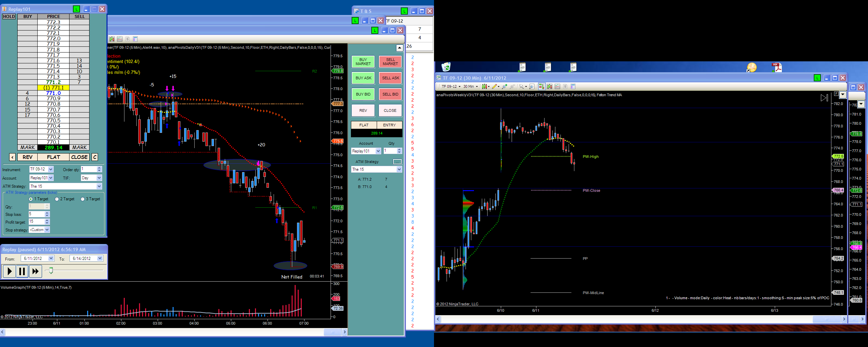Increase Order qty stepper in DOM
The width and height of the screenshot is (868, 347).
coord(99,168)
